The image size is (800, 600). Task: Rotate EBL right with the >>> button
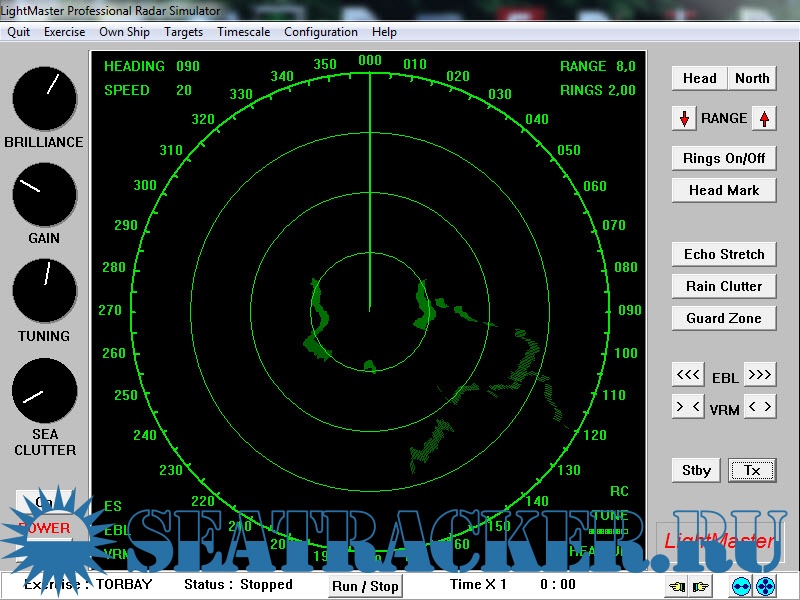coord(760,376)
